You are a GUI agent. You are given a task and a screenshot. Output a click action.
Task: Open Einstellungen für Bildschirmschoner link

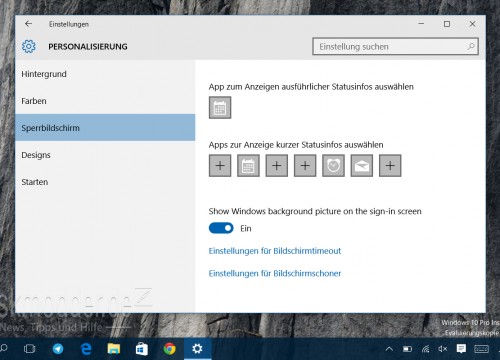click(x=275, y=273)
